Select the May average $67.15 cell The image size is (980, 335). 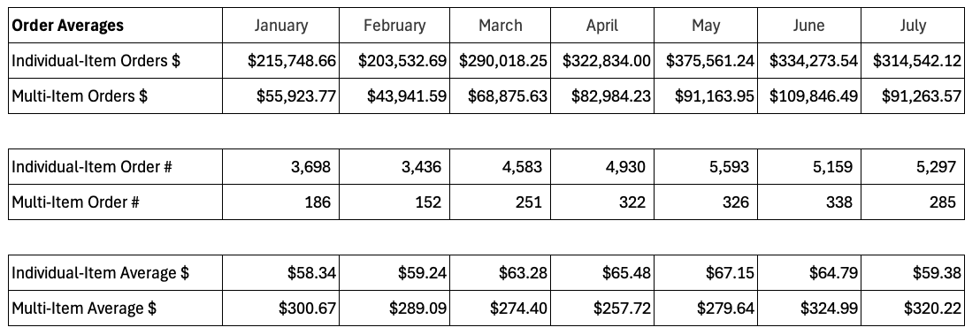pyautogui.click(x=706, y=273)
